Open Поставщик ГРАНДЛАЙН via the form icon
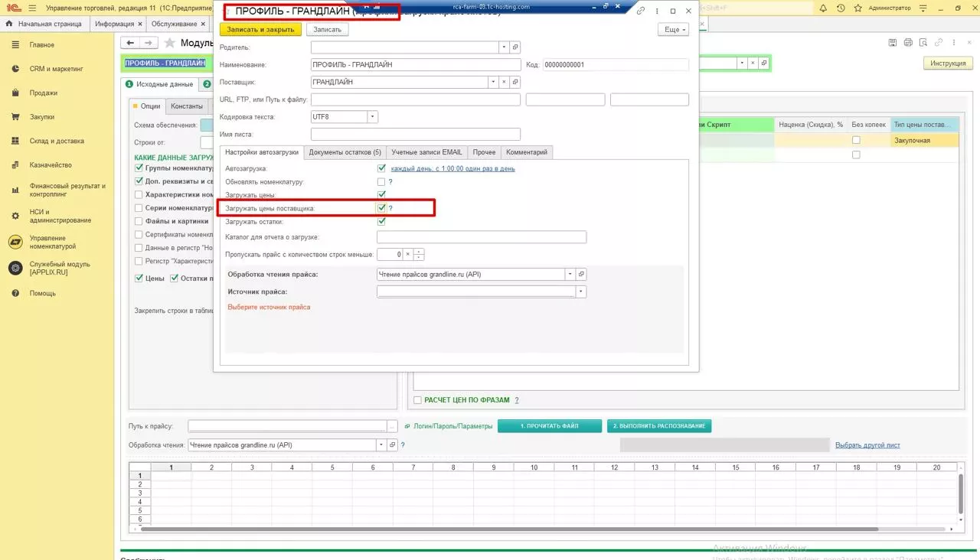Image resolution: width=980 pixels, height=560 pixels. [515, 82]
